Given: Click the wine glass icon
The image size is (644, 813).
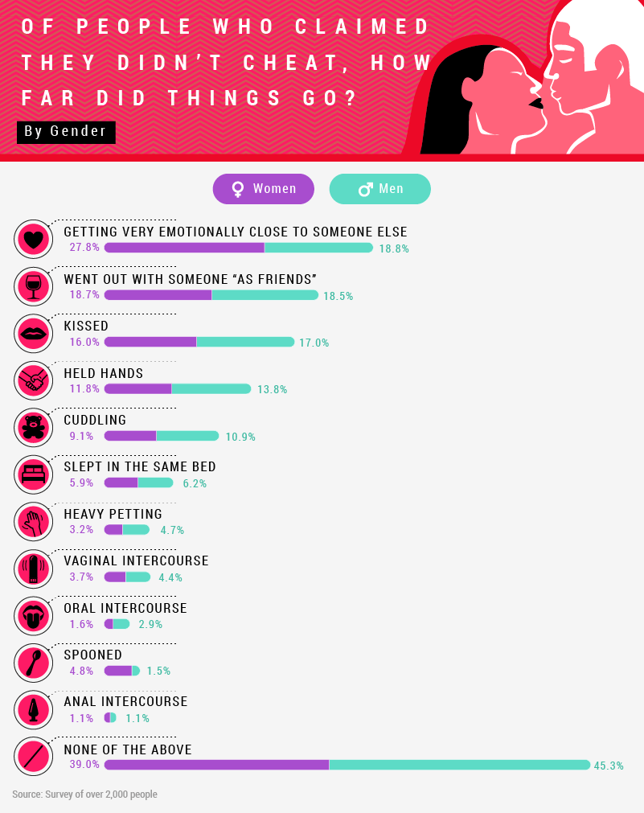Looking at the screenshot, I should [x=33, y=285].
